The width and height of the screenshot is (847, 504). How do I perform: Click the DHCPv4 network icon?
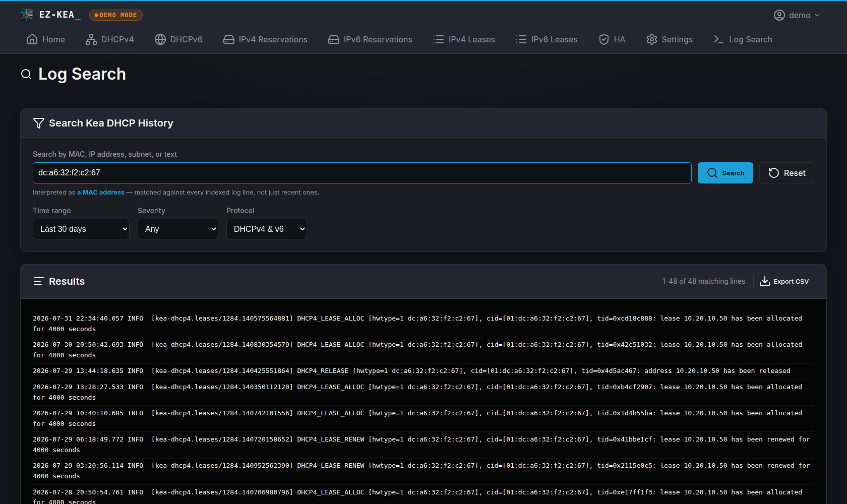tap(91, 39)
